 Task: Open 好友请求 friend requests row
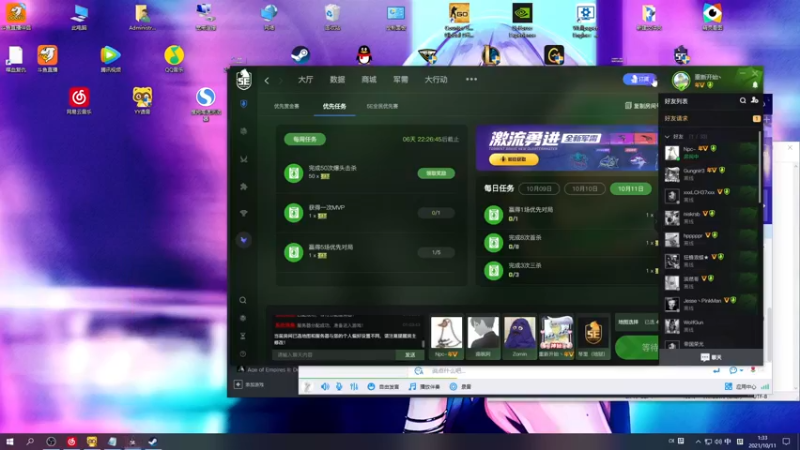pos(711,118)
